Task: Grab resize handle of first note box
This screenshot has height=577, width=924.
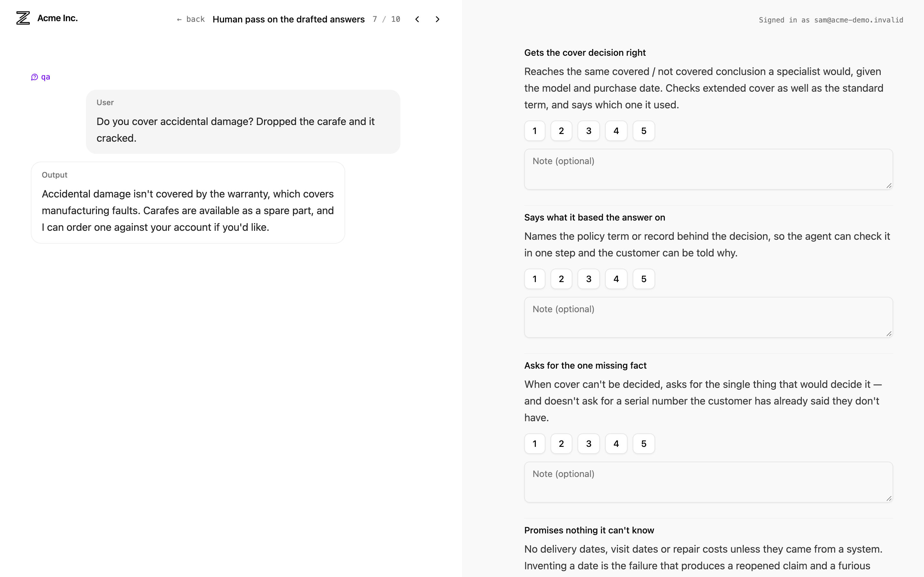Action: pyautogui.click(x=889, y=186)
